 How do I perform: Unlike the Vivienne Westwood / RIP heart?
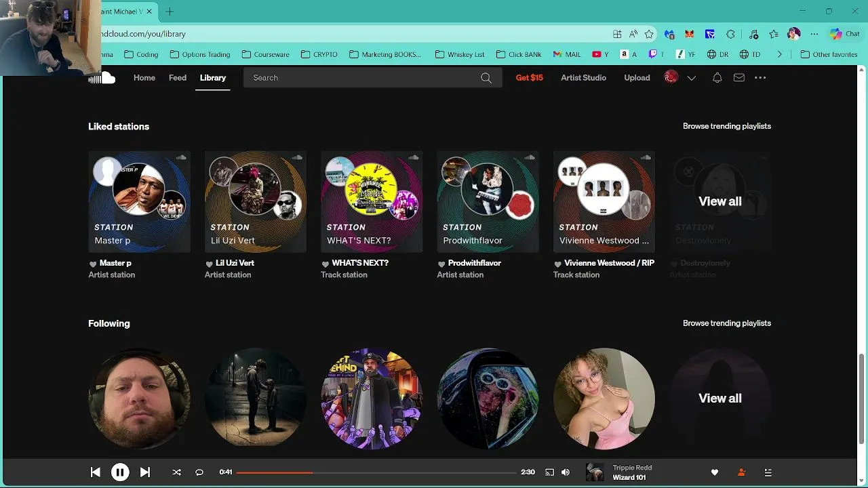557,264
